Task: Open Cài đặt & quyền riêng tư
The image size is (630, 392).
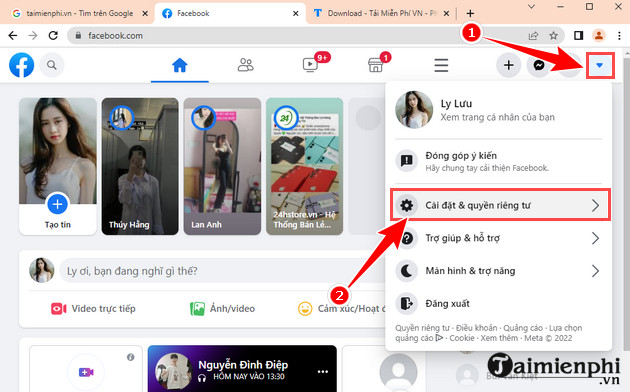Action: click(x=500, y=205)
